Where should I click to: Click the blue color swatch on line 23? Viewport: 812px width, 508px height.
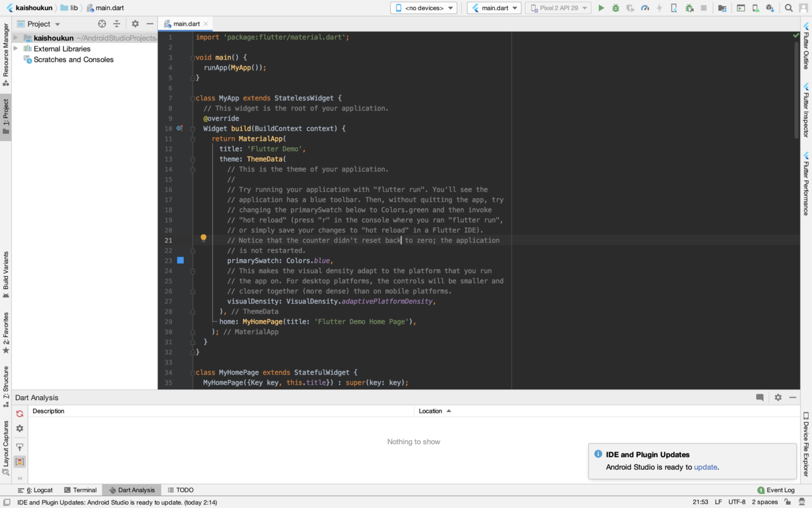pyautogui.click(x=180, y=260)
